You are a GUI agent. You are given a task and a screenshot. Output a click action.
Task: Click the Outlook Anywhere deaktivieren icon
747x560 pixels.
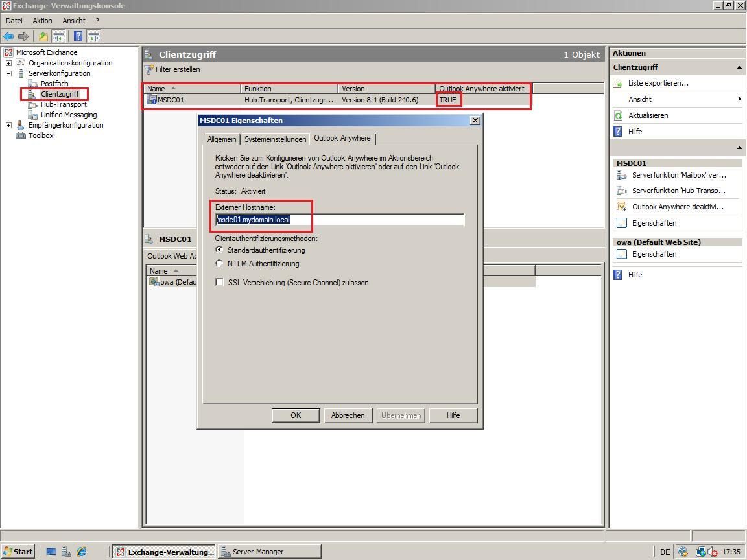pyautogui.click(x=622, y=207)
